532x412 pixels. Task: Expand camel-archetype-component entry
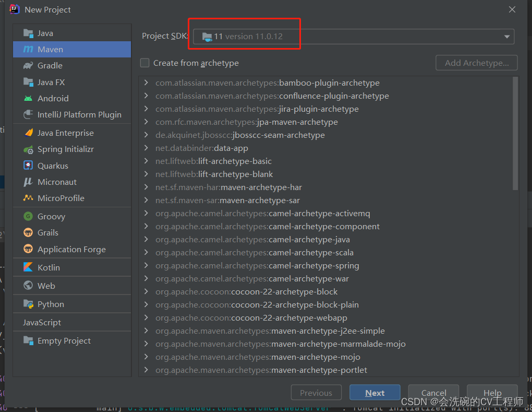(x=146, y=226)
